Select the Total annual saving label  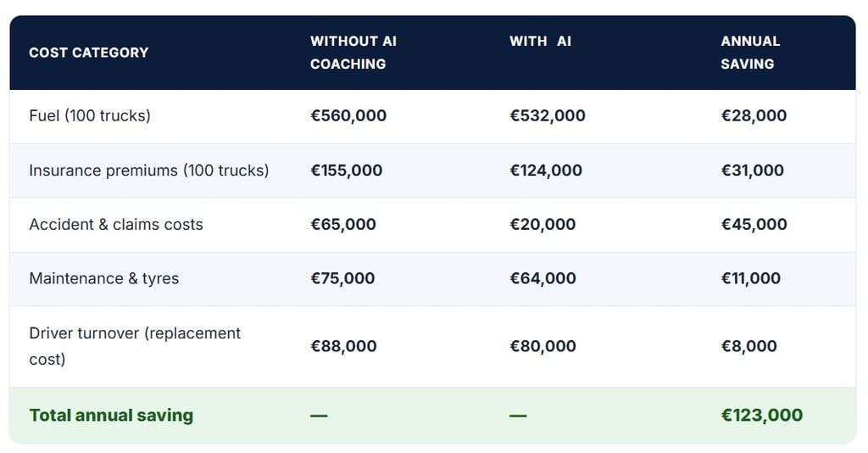click(111, 416)
